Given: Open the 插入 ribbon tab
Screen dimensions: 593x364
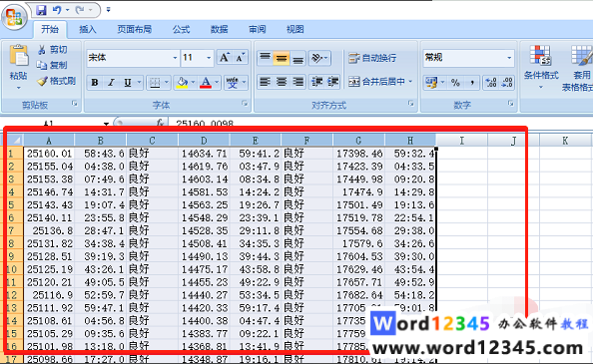Looking at the screenshot, I should (88, 29).
